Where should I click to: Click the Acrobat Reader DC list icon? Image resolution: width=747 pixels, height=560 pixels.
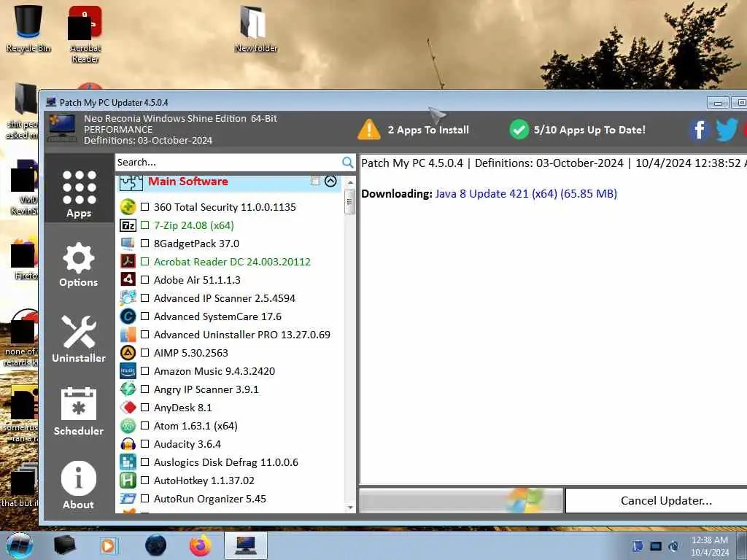pyautogui.click(x=128, y=262)
